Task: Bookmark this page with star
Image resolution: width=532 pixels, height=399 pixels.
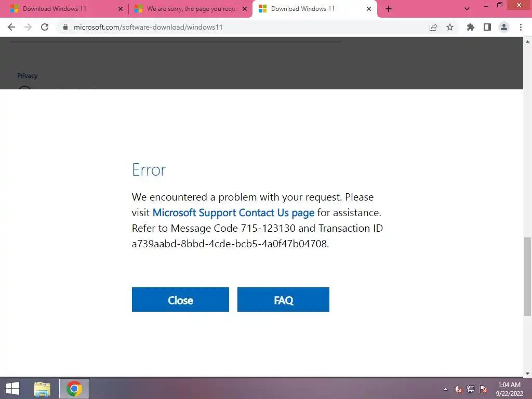Action: point(450,27)
